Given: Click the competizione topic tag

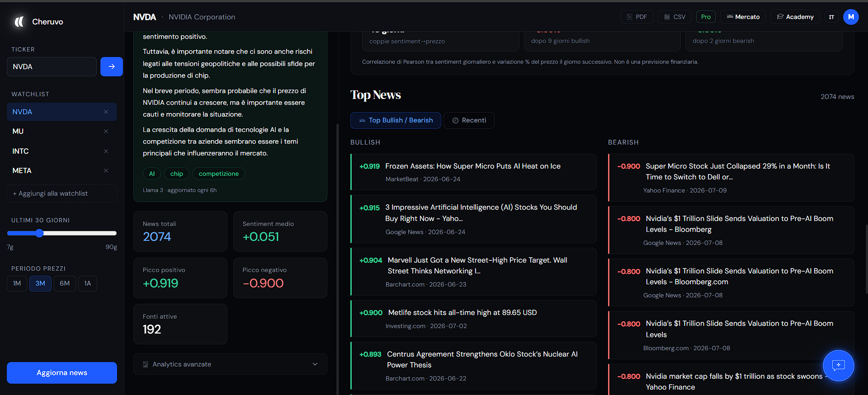Looking at the screenshot, I should point(219,174).
